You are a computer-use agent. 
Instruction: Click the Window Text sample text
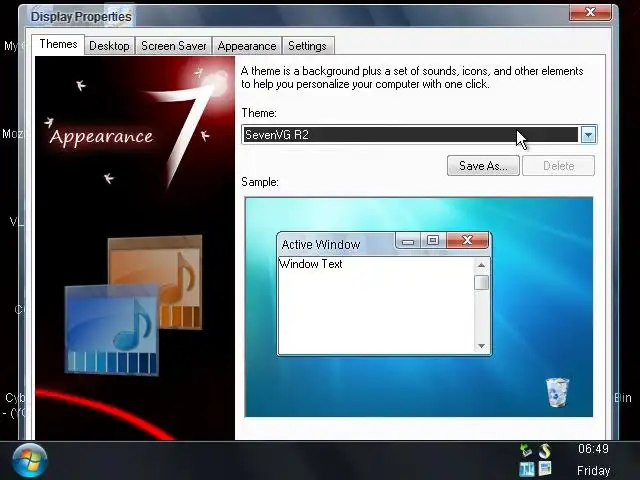311,264
